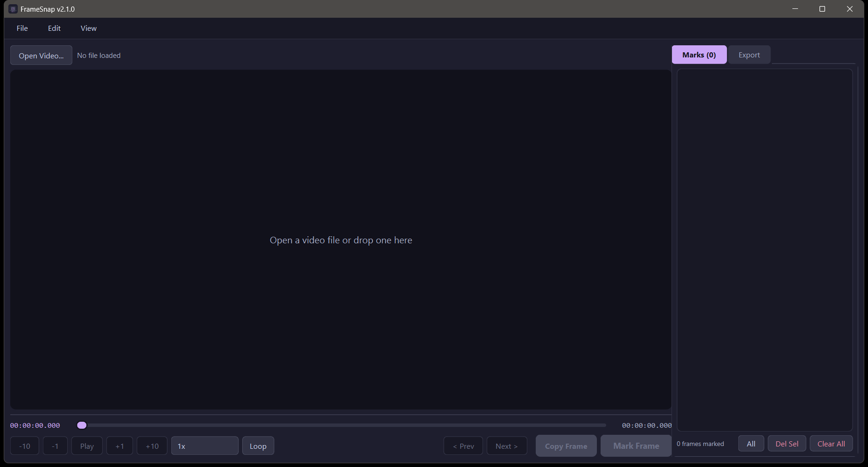Click the Prev frame button
The width and height of the screenshot is (868, 467).
(463, 446)
